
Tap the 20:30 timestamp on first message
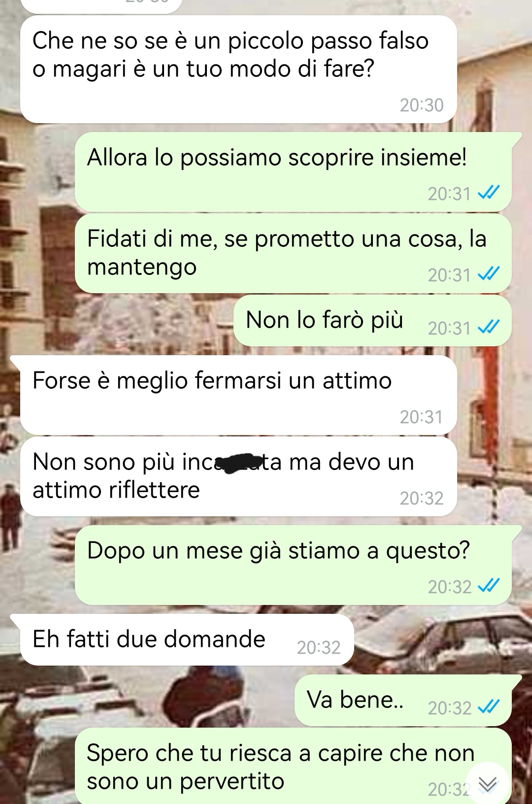pos(422,105)
